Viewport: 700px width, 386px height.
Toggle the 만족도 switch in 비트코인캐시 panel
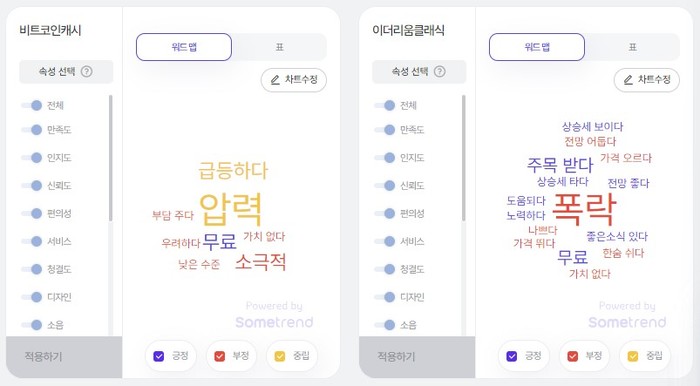pos(32,130)
